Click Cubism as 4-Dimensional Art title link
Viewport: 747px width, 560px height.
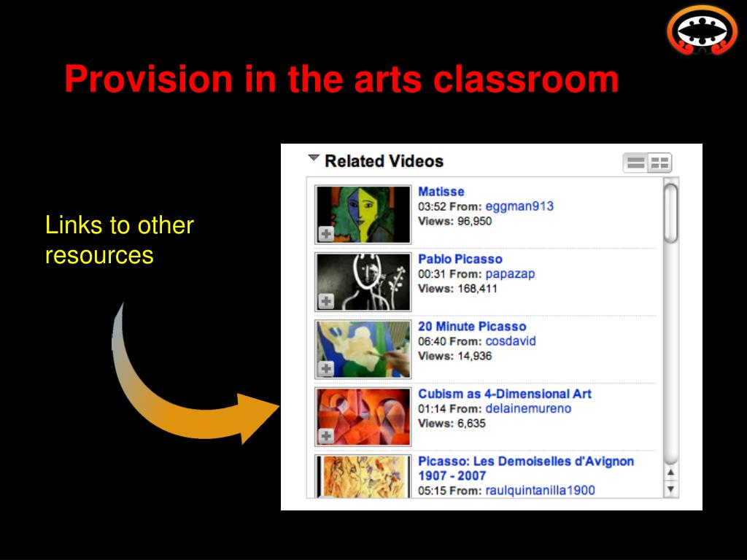[505, 394]
